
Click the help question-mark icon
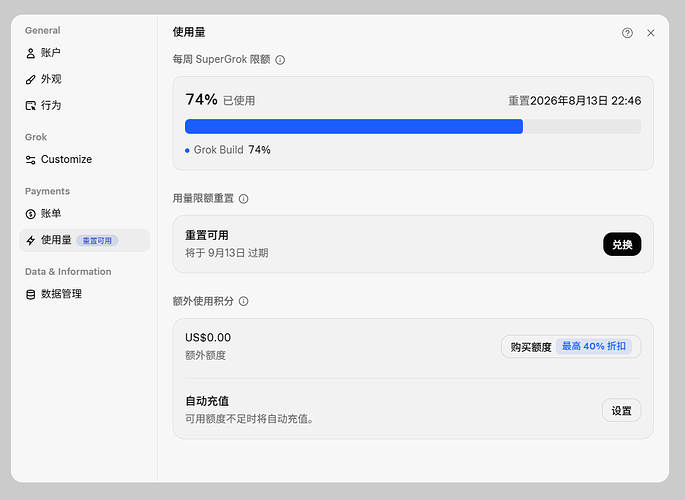627,33
